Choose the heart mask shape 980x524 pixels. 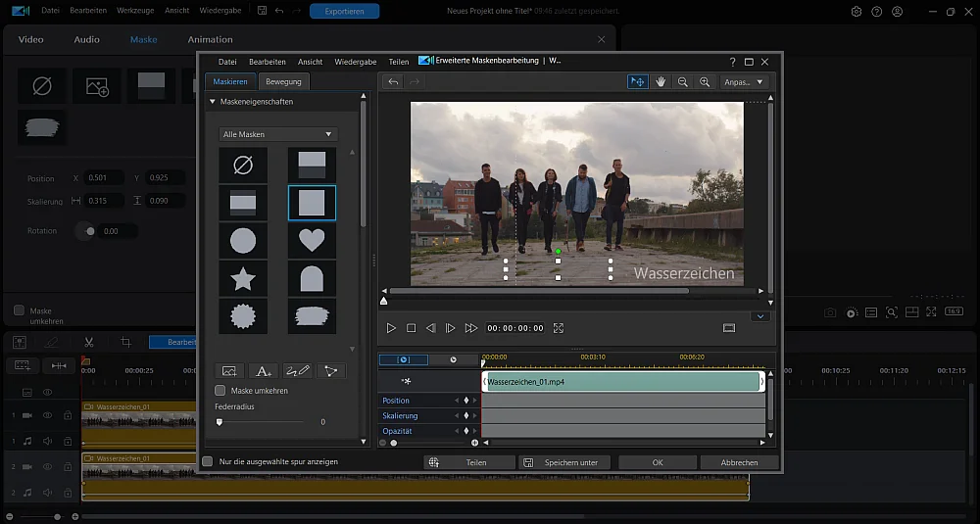click(312, 241)
